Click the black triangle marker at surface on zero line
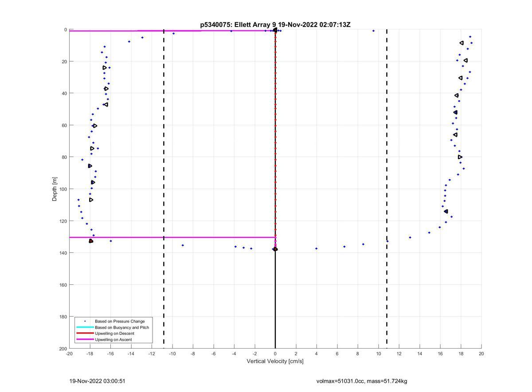Screen dimensions: 532x392 click(x=275, y=30)
